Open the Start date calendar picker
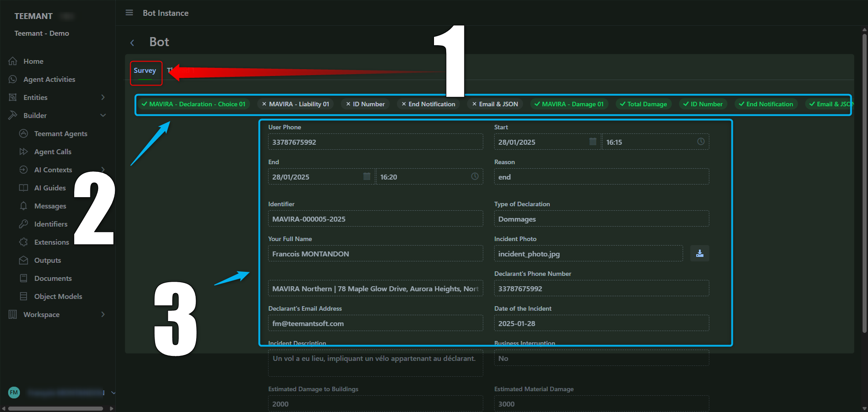 593,142
